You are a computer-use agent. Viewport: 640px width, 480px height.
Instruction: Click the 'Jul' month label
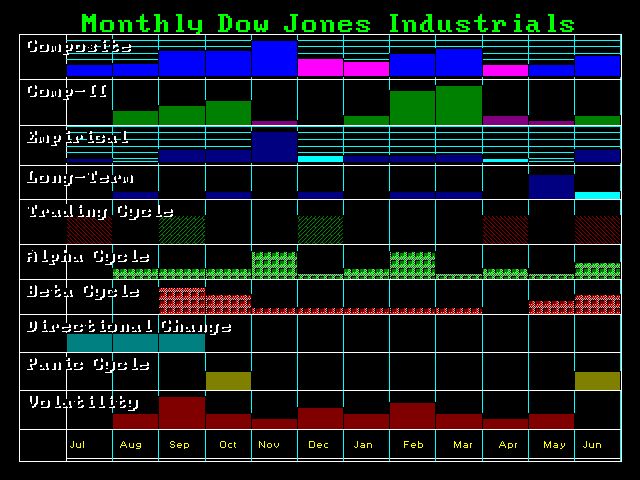tap(77, 444)
